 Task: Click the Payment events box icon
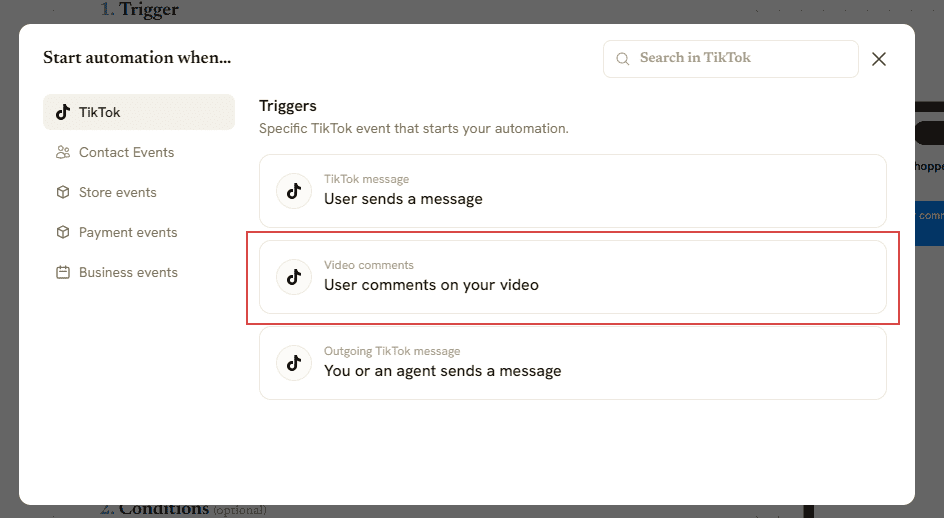[x=63, y=232]
